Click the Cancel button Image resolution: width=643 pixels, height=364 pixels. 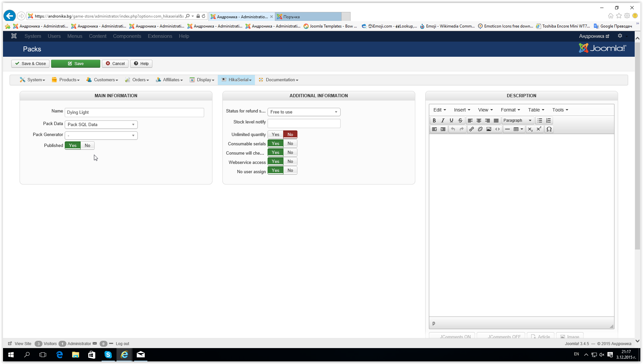tap(115, 63)
